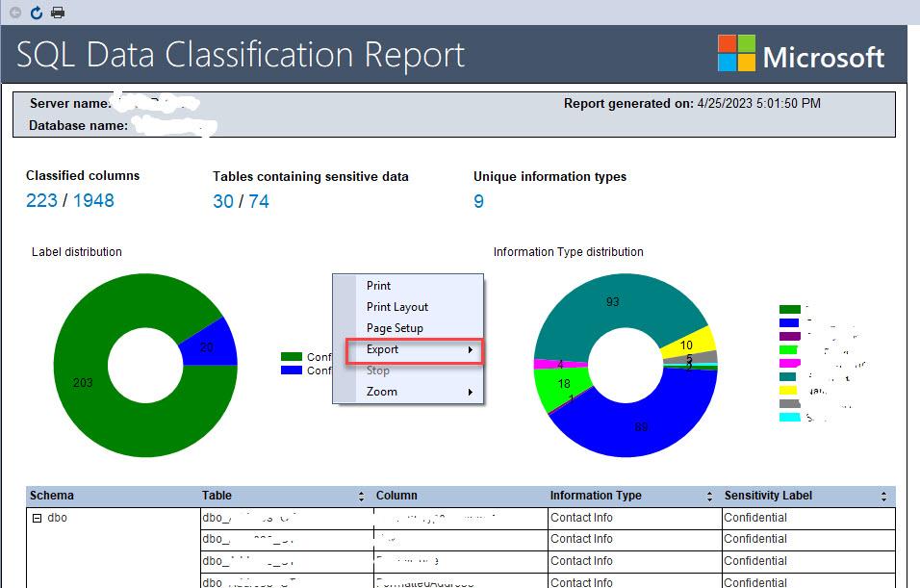Choose Print from the context menu

378,286
